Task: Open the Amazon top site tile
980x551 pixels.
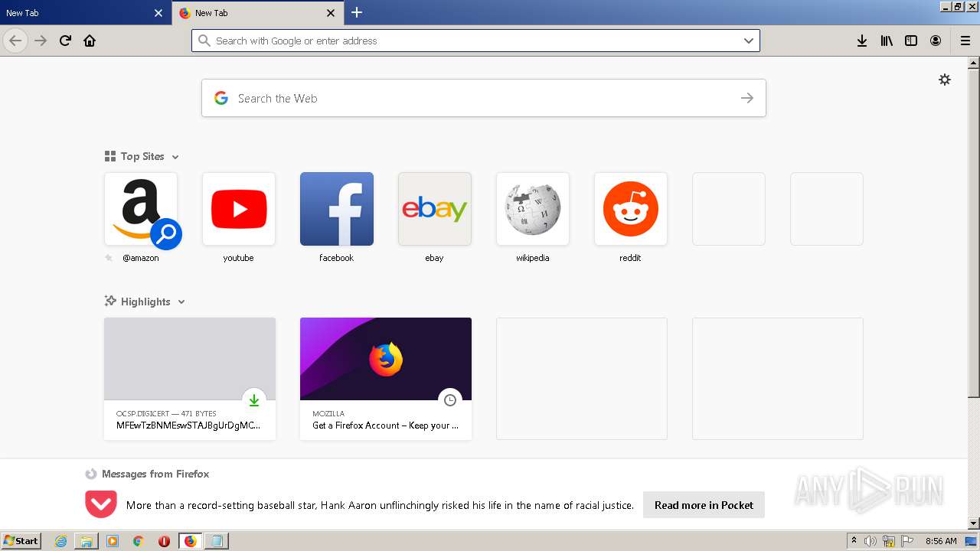Action: pyautogui.click(x=141, y=209)
